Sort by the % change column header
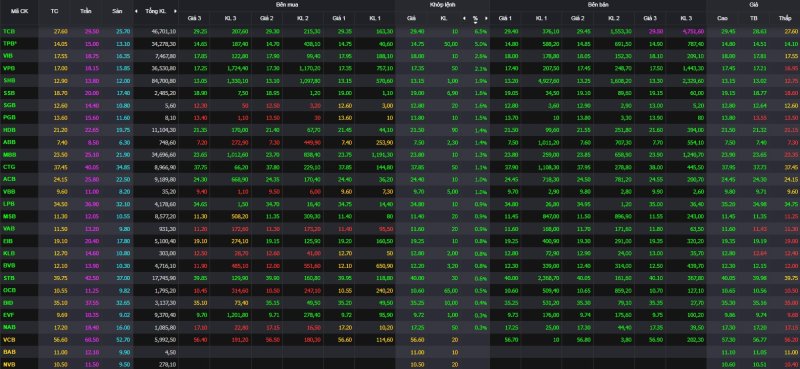Image resolution: width=800 pixels, height=369 pixels. [475, 18]
